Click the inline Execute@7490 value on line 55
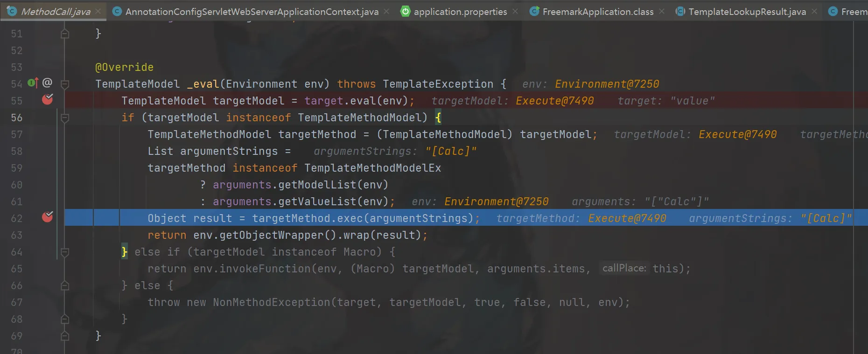 (554, 101)
